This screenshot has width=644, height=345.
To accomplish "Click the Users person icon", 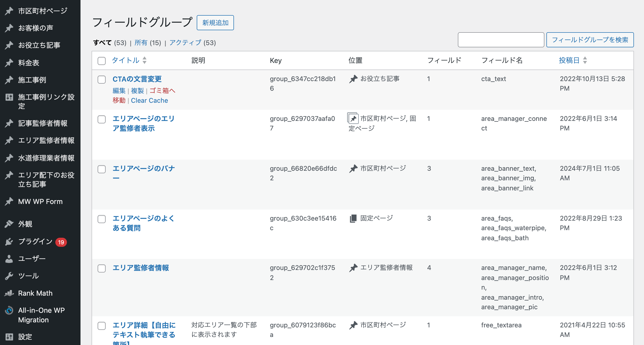I will click(9, 259).
